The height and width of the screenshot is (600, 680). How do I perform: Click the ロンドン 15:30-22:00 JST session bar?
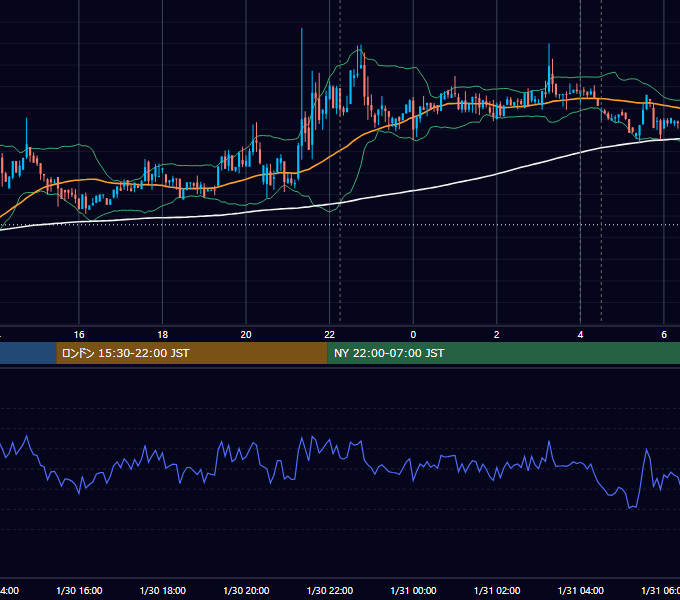click(x=192, y=353)
